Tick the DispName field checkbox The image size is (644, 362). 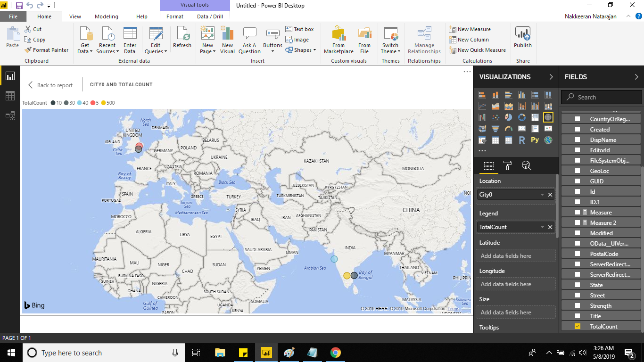point(578,140)
